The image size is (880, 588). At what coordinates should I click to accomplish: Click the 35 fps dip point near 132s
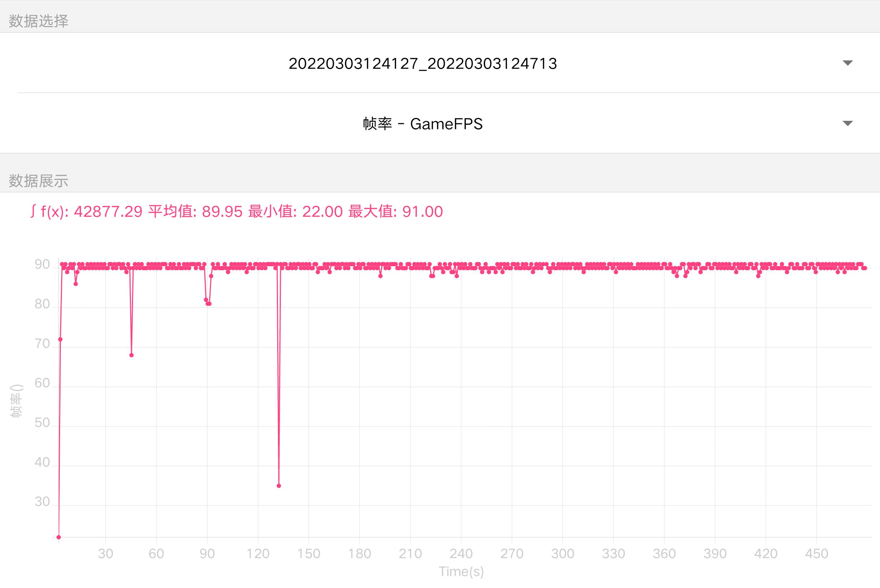click(x=279, y=486)
